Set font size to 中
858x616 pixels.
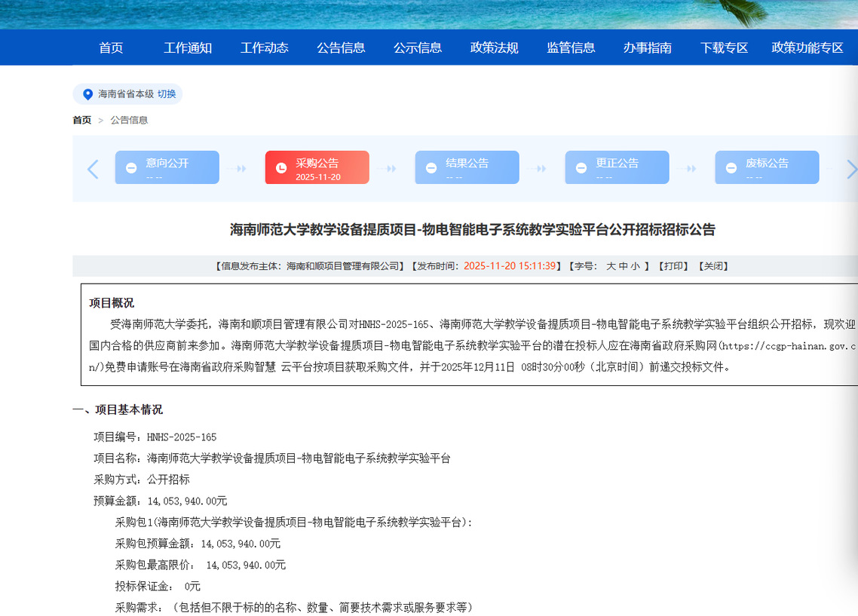(624, 266)
